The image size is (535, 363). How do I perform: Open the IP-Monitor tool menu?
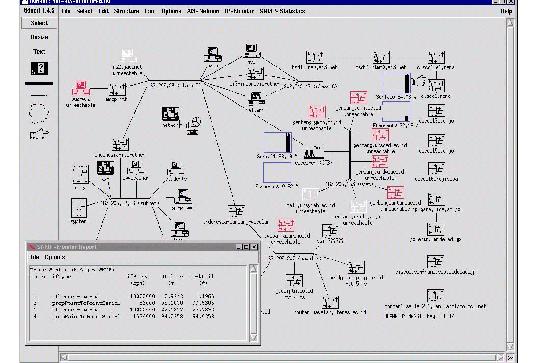tap(239, 11)
